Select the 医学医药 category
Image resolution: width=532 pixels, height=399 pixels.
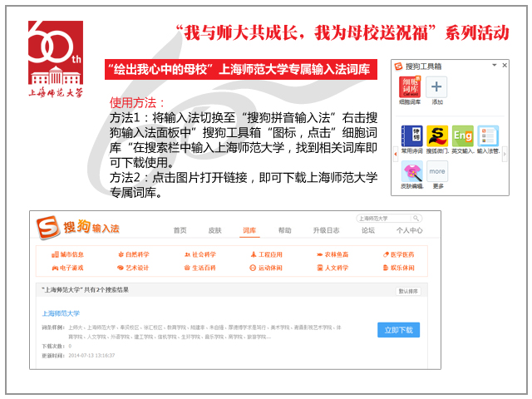tap(398, 254)
